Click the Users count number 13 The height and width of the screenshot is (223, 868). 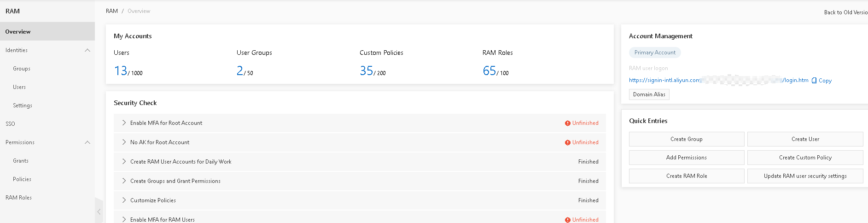(121, 70)
